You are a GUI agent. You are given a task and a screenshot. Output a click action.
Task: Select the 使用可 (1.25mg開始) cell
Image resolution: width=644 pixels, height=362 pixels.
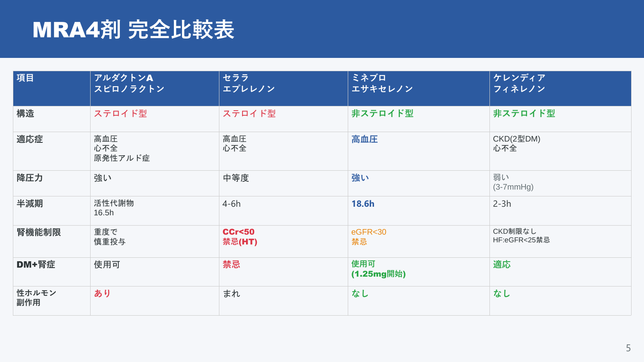click(x=419, y=272)
